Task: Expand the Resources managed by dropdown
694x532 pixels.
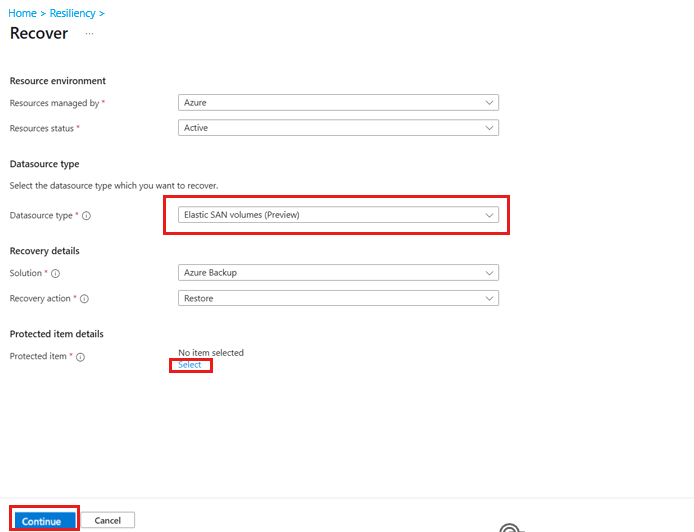Action: coord(338,103)
